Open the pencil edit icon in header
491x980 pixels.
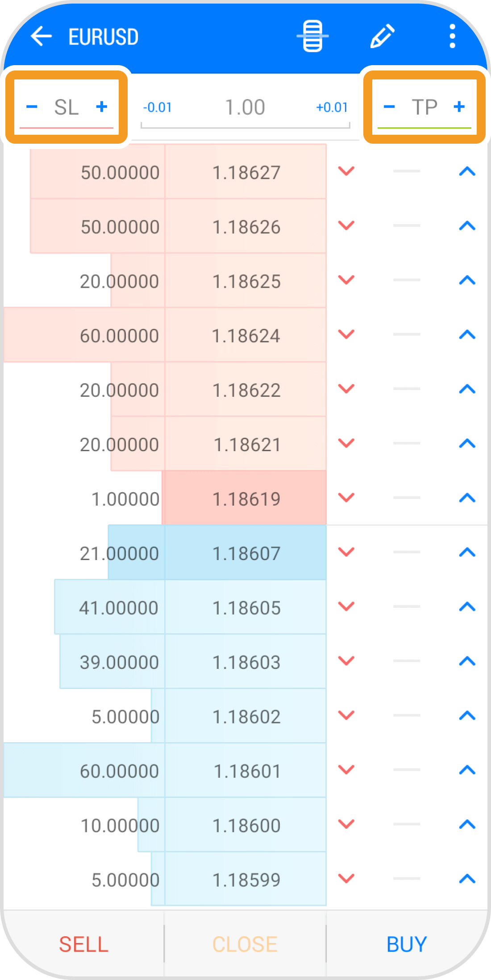[383, 36]
